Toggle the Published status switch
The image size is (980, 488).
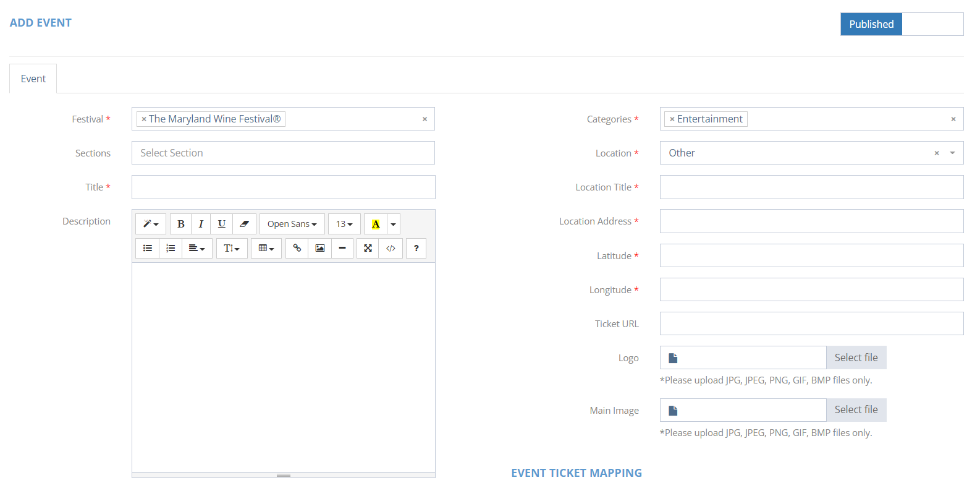tap(902, 24)
